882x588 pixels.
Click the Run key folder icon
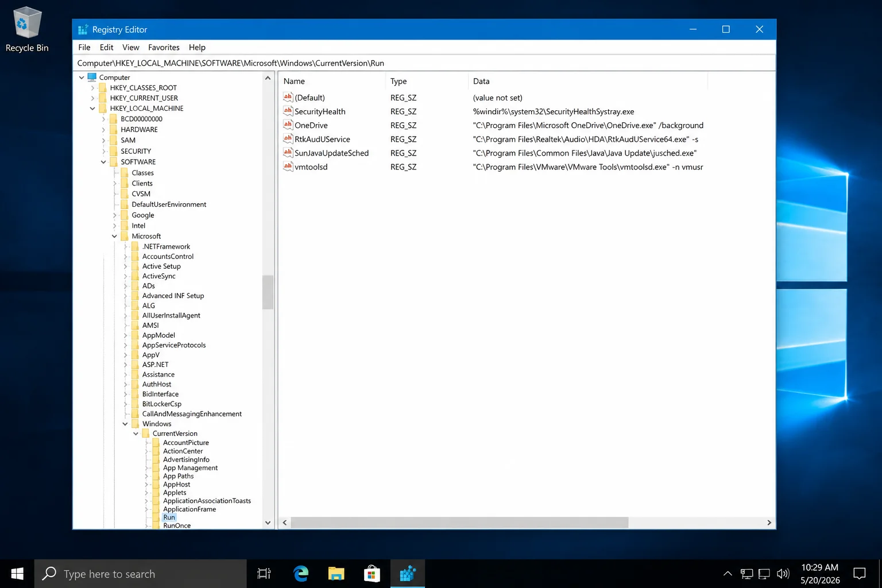156,517
